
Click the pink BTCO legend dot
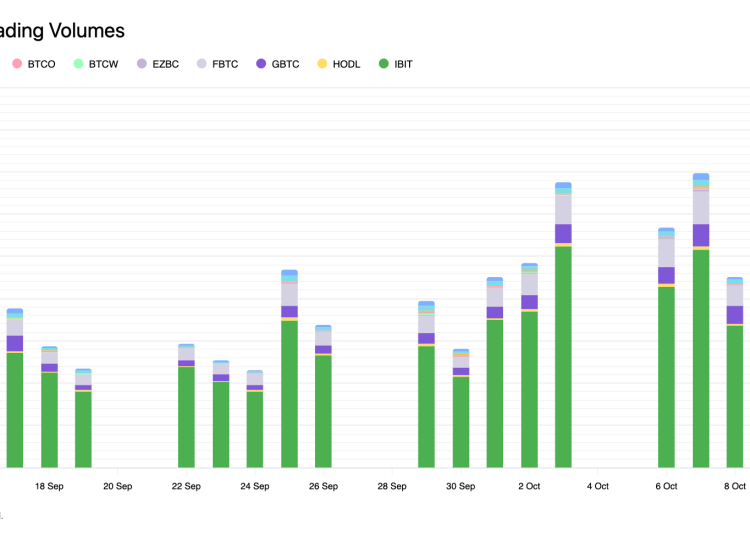(17, 64)
